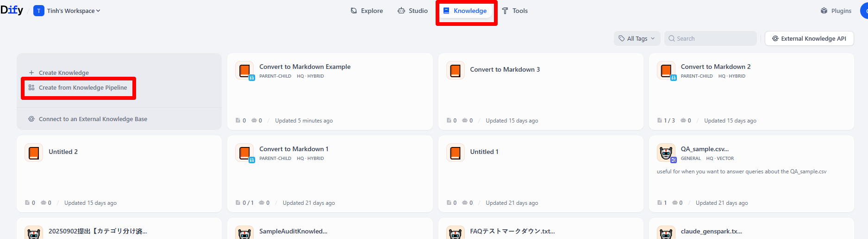Click Convert to Markdown 2 book icon

(666, 70)
